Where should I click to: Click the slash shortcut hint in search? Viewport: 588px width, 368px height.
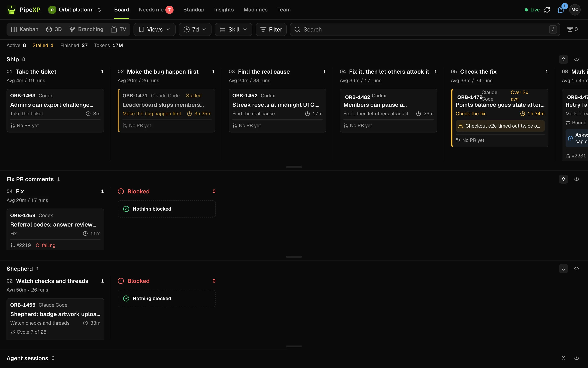point(553,29)
